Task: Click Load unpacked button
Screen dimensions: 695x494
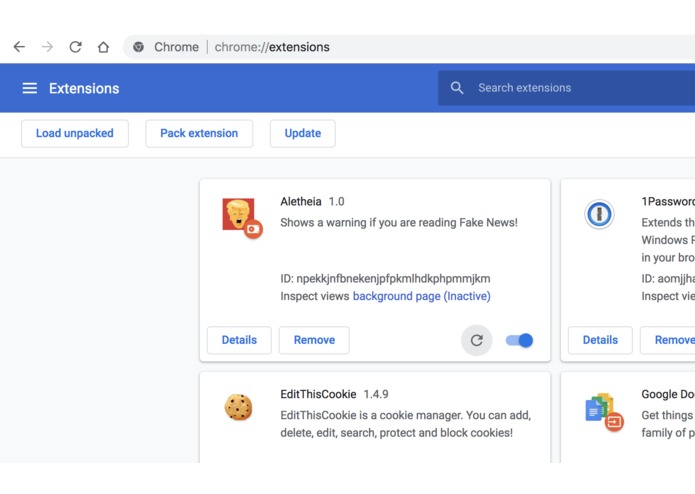Action: point(75,133)
